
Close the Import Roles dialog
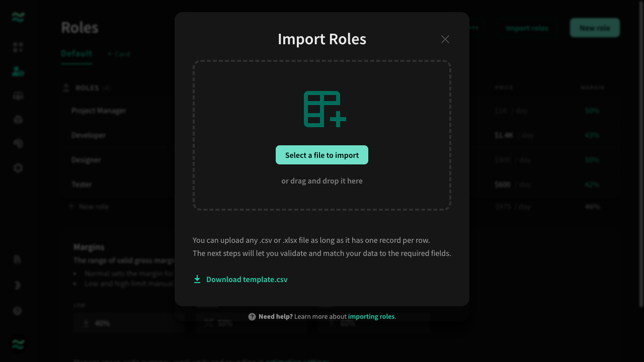tap(445, 39)
